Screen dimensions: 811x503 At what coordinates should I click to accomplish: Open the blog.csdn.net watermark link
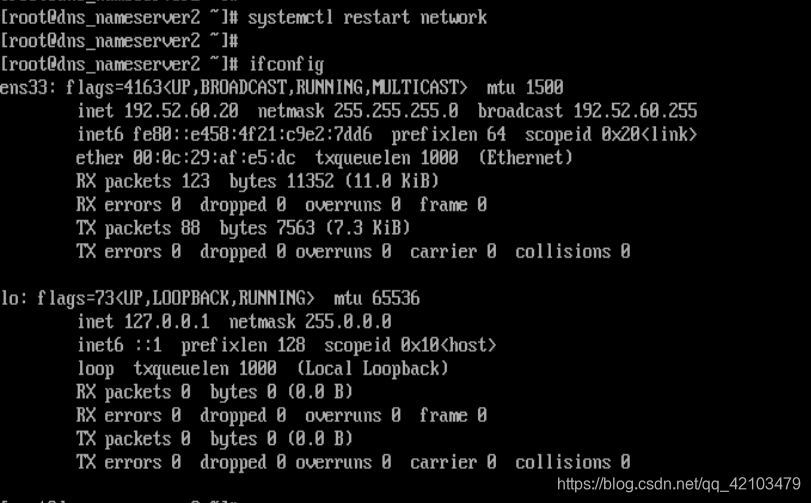[679, 484]
